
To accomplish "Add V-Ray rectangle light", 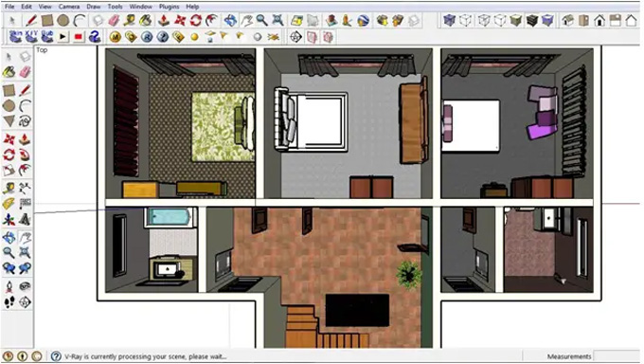I will coord(210,37).
